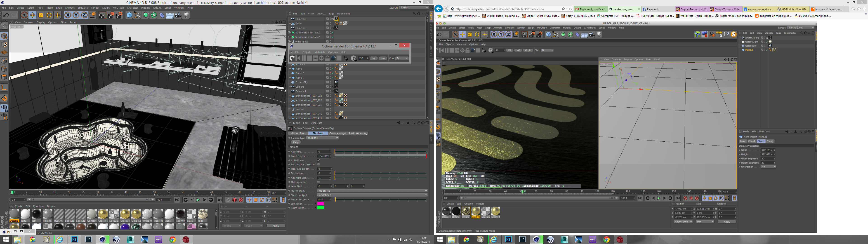Open the MoGraph menu in left window
The height and width of the screenshot is (244, 868).
(118, 8)
